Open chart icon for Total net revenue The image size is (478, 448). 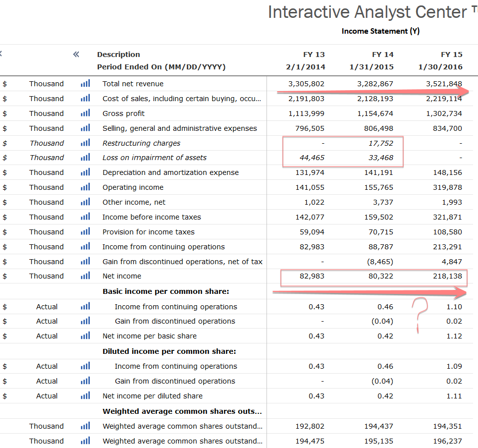pos(85,84)
